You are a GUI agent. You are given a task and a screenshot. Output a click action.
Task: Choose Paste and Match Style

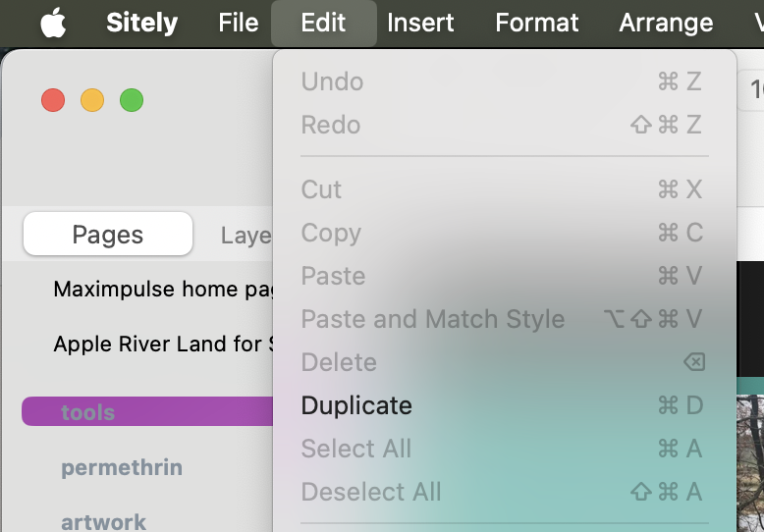pyautogui.click(x=432, y=319)
